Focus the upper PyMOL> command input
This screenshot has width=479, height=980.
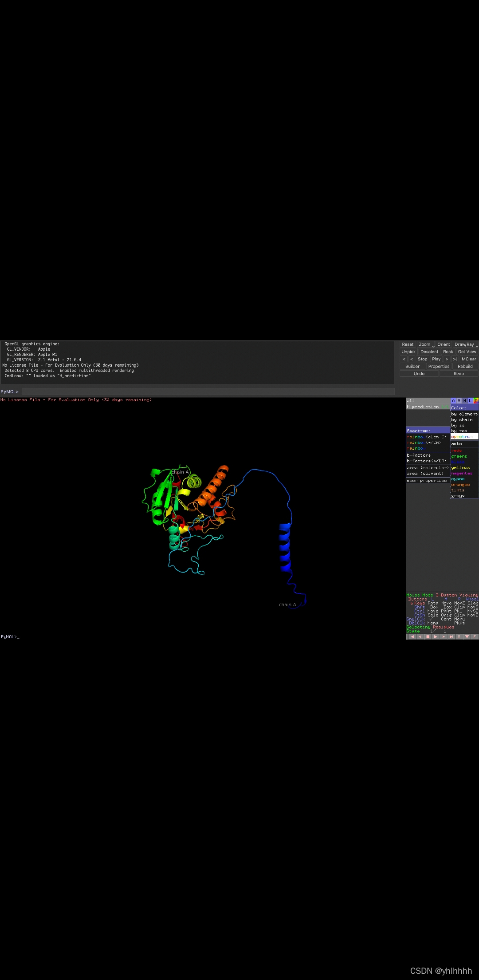pyautogui.click(x=208, y=391)
